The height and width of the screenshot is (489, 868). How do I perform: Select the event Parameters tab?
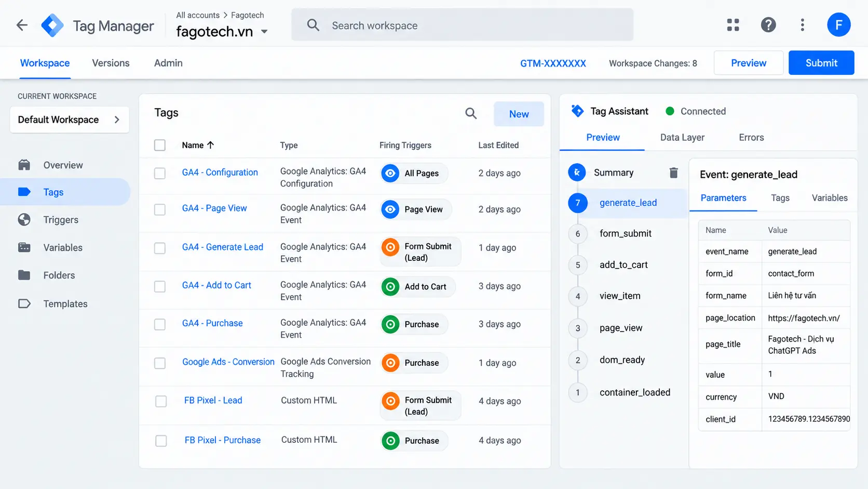[723, 197]
